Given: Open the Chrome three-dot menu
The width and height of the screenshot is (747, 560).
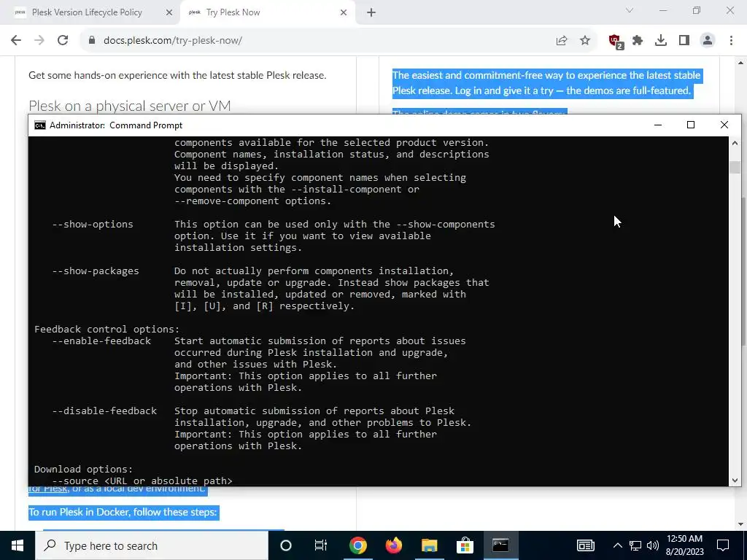Looking at the screenshot, I should coord(731,41).
